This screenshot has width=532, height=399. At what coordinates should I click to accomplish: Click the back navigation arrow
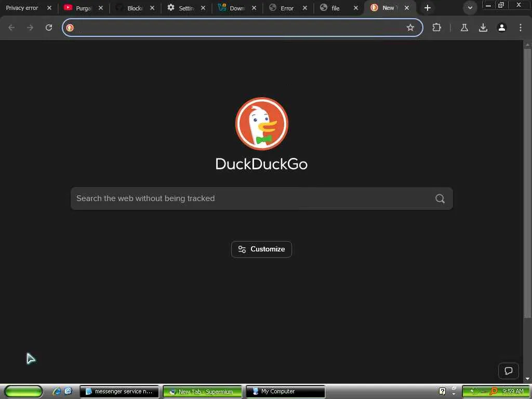pos(11,28)
